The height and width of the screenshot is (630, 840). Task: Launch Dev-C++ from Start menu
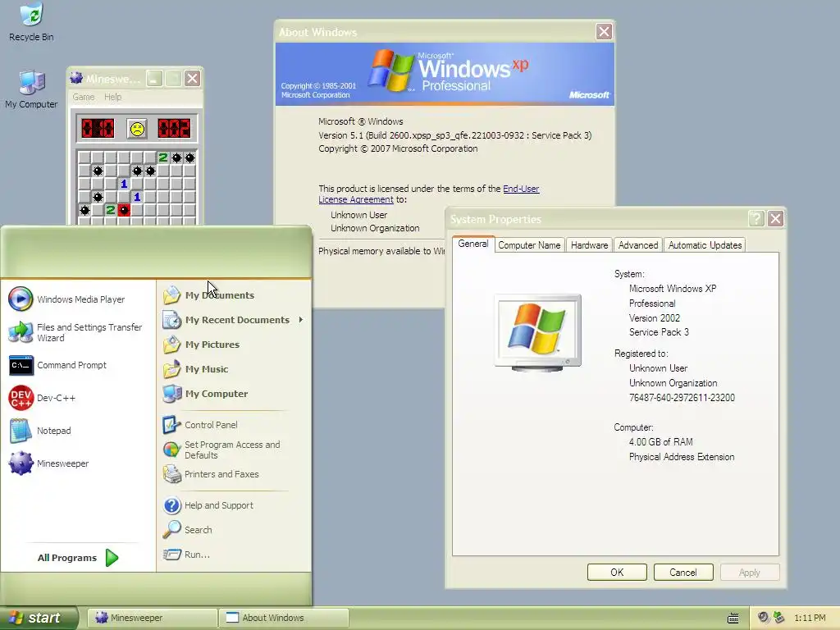click(43, 398)
